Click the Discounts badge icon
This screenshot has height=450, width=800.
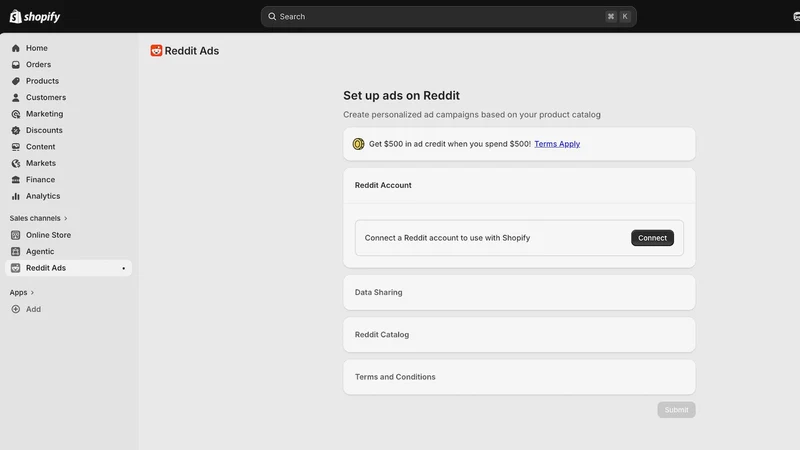pyautogui.click(x=16, y=130)
